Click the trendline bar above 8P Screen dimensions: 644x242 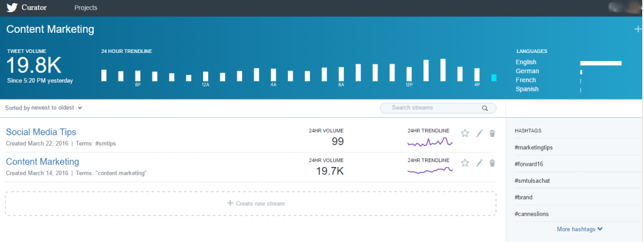pos(138,76)
